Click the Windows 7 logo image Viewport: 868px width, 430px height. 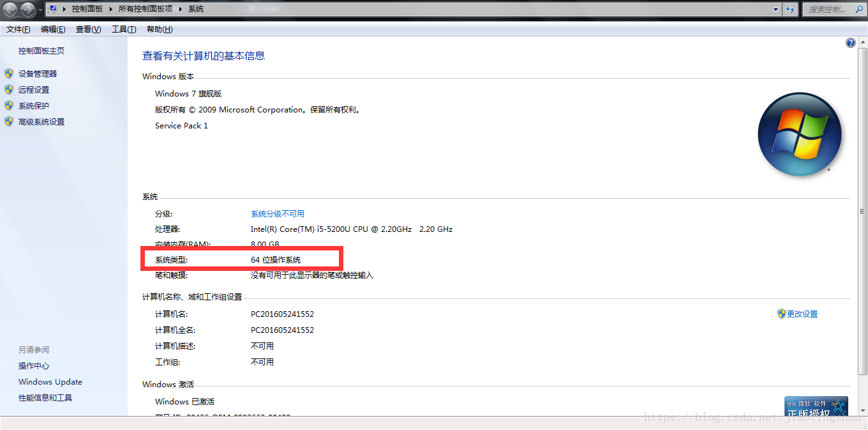pyautogui.click(x=800, y=135)
